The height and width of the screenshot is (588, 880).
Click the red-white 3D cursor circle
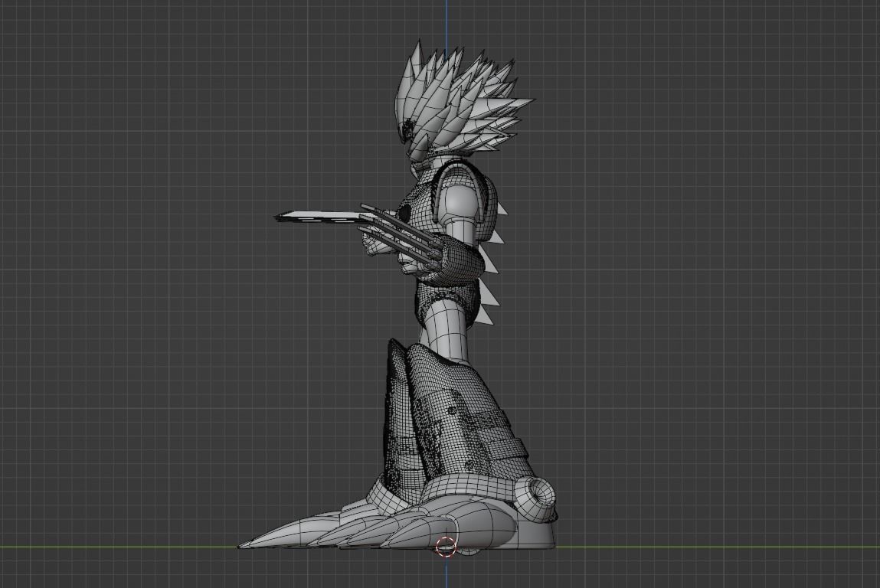[447, 546]
